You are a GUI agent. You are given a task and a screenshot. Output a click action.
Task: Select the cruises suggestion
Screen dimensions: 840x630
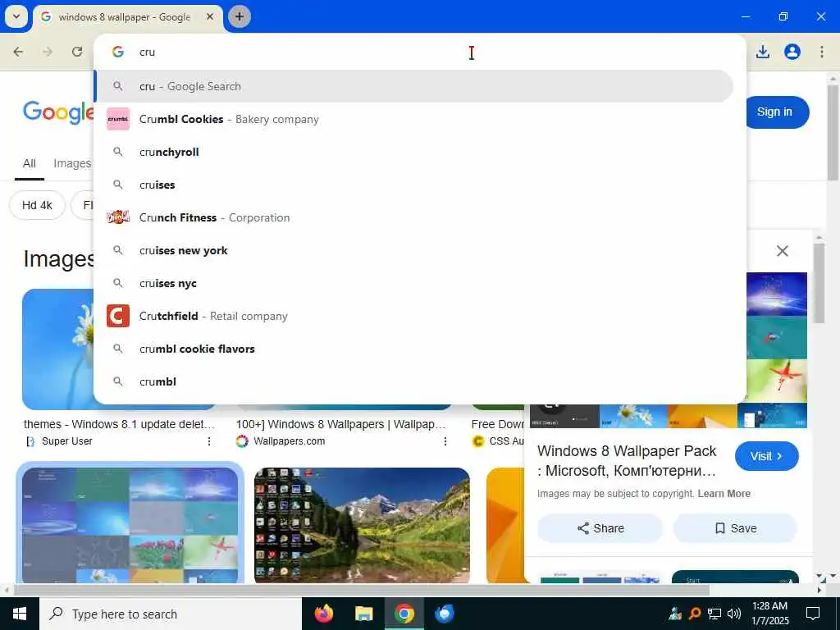(413, 185)
